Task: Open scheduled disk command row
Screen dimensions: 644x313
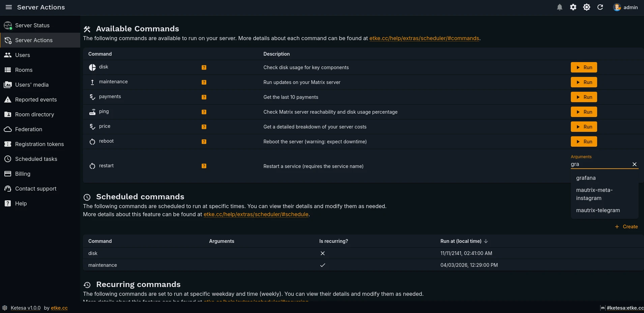Action: click(363, 253)
